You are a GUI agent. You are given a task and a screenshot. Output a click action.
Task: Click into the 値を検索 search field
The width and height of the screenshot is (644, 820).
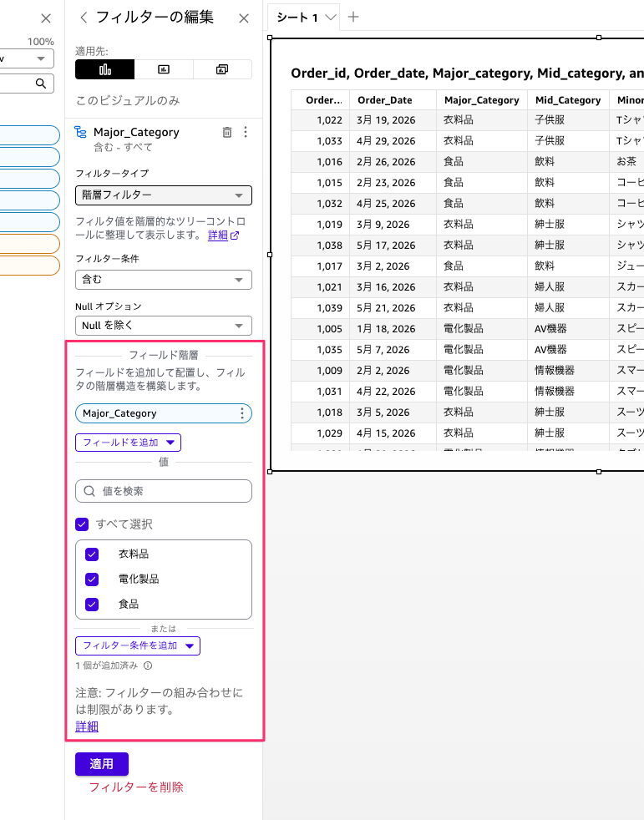click(164, 491)
